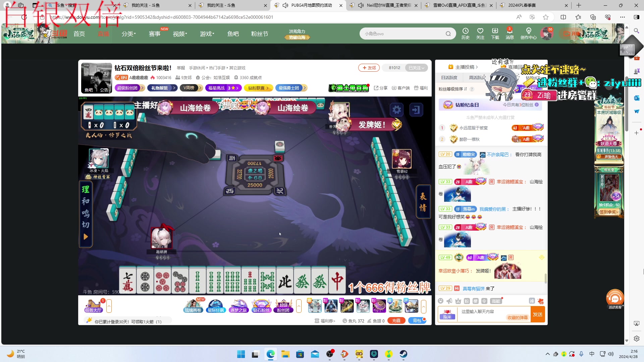Open the 钻石粉丝 diamond fans icon

(x=261, y=306)
